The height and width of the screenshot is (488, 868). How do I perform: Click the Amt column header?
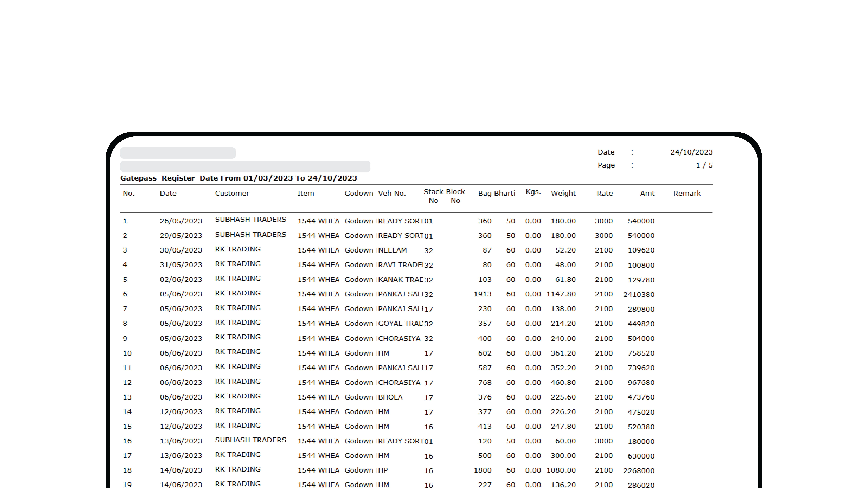647,193
